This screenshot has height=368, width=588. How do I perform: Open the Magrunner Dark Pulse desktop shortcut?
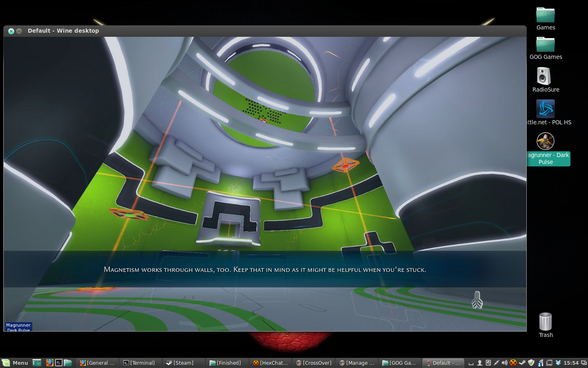546,142
